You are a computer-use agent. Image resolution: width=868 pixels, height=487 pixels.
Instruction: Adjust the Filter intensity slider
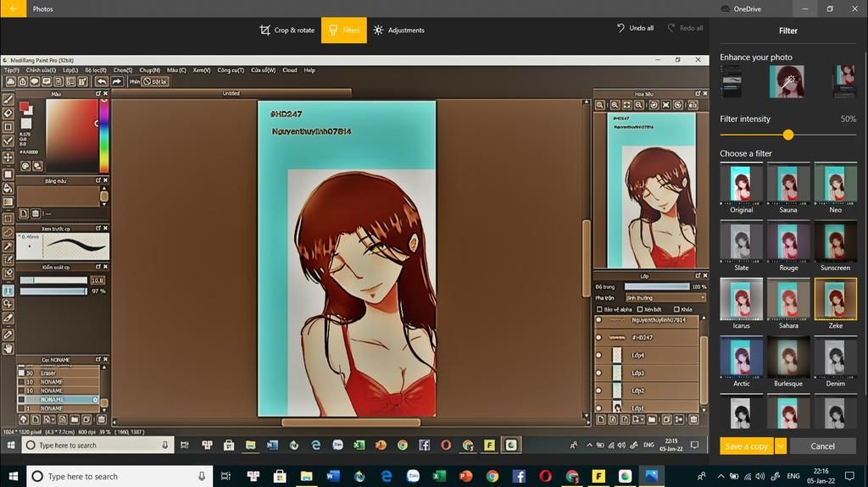(788, 135)
